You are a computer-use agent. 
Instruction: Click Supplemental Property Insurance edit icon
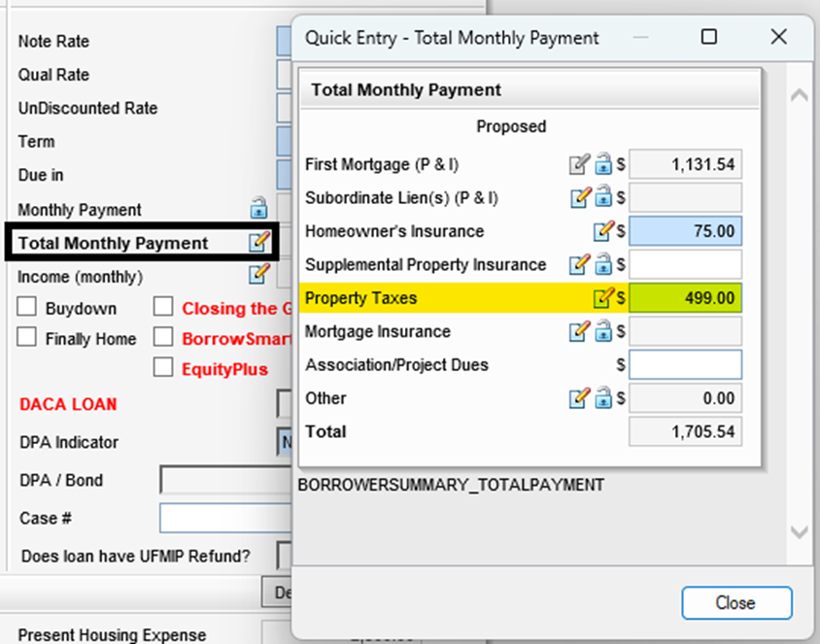tap(580, 264)
